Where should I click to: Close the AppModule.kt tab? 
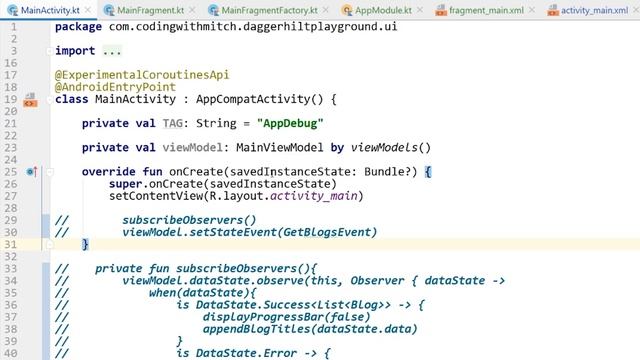[x=420, y=10]
